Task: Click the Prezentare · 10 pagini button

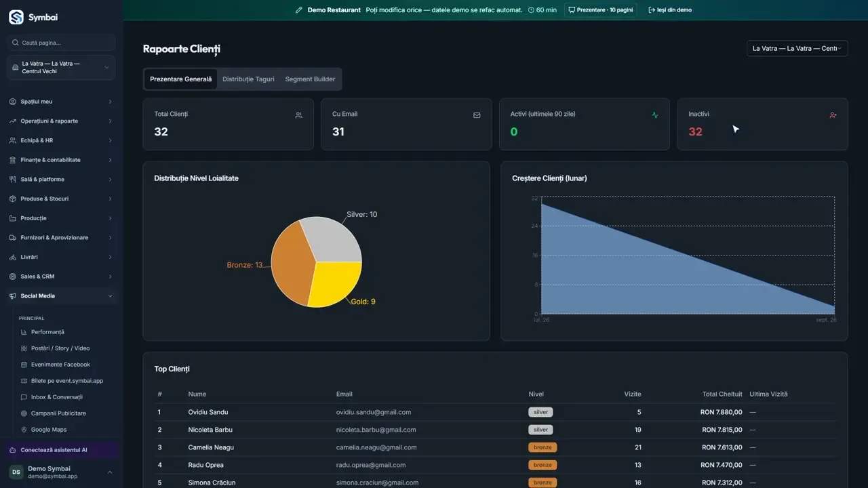Action: (x=600, y=10)
